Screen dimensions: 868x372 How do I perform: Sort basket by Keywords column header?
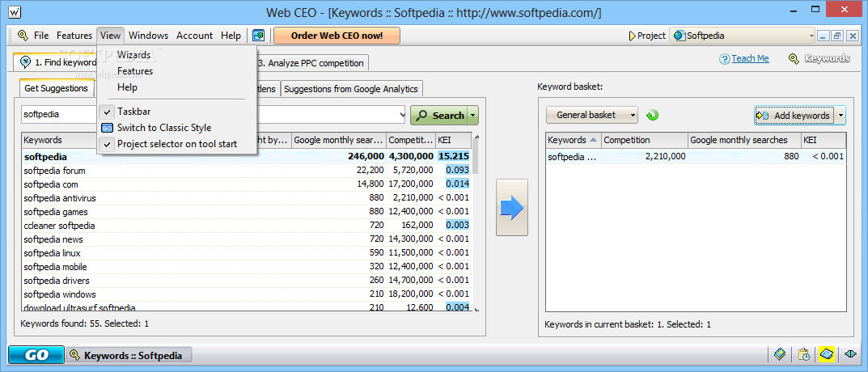point(574,140)
